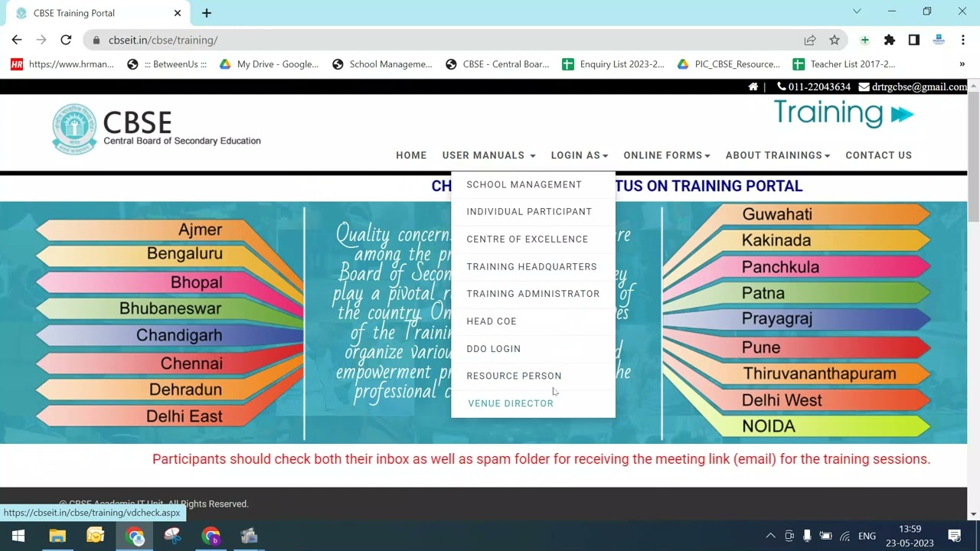Click the Training arrow logo
Image resolution: width=980 pixels, height=551 pixels.
click(844, 114)
